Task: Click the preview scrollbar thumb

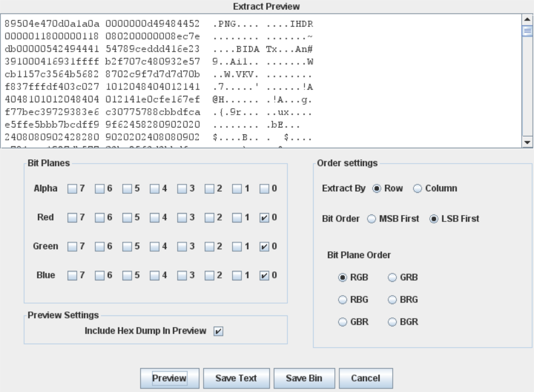Action: click(x=528, y=31)
